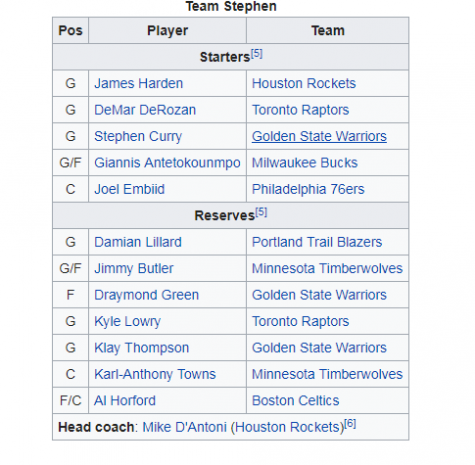The height and width of the screenshot is (465, 475).
Task: Open Kyle Lowry link
Action: tap(128, 322)
